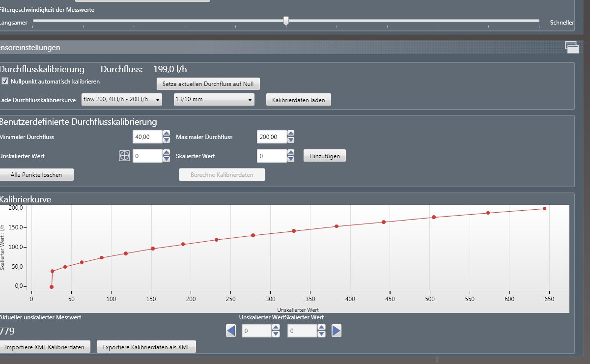590x364 pixels.
Task: Decrease Unskalierter Wert using down arrow
Action: (167, 159)
